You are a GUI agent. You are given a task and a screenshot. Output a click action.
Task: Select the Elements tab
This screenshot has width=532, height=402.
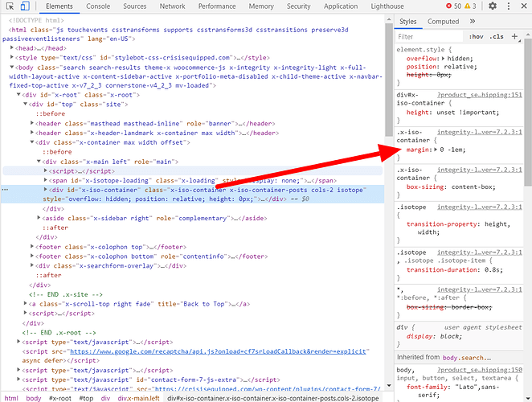59,6
